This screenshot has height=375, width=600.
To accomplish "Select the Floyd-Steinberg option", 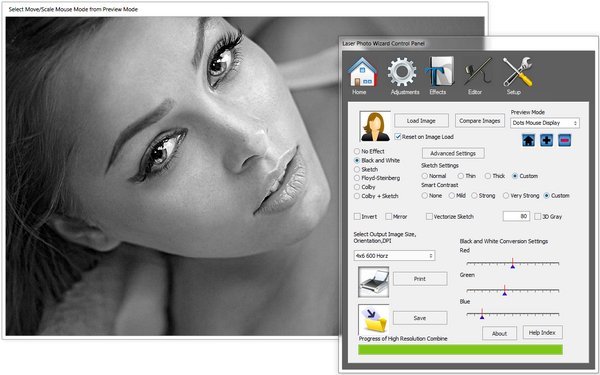I will coord(377,178).
